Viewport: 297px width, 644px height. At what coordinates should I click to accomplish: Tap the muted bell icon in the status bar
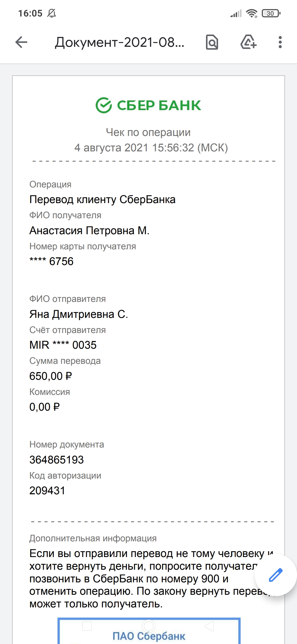[51, 13]
